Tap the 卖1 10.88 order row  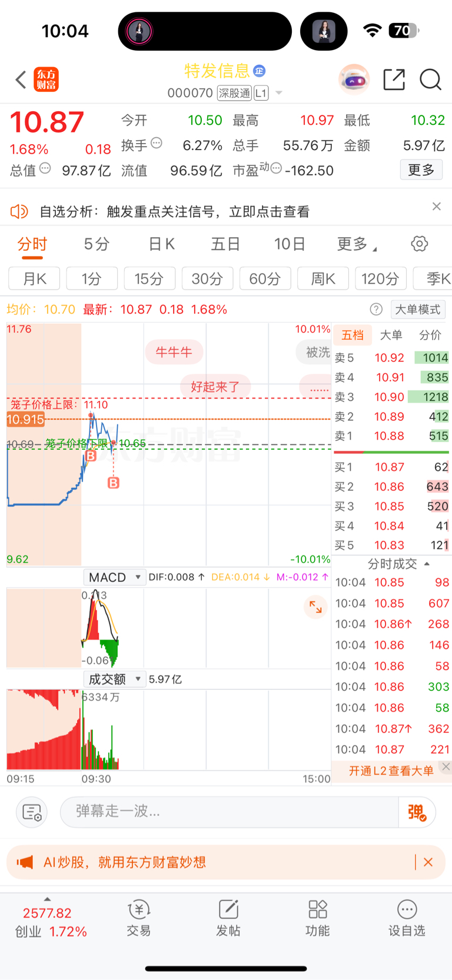[x=391, y=436]
